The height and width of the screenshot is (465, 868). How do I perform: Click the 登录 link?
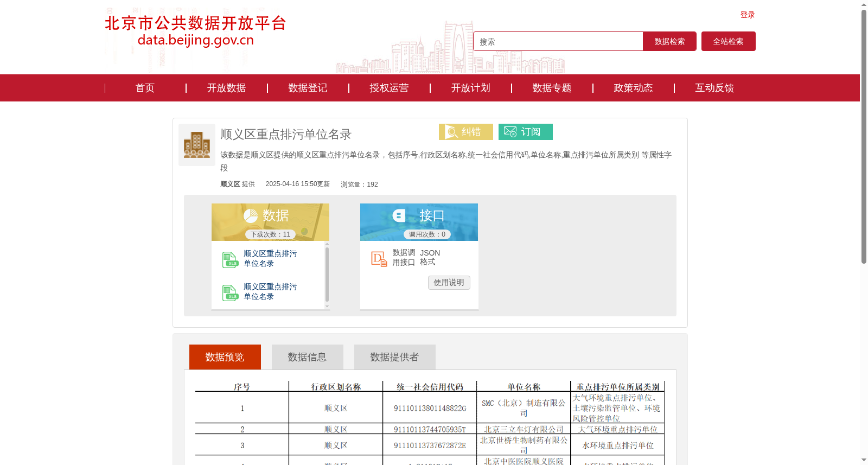point(748,15)
